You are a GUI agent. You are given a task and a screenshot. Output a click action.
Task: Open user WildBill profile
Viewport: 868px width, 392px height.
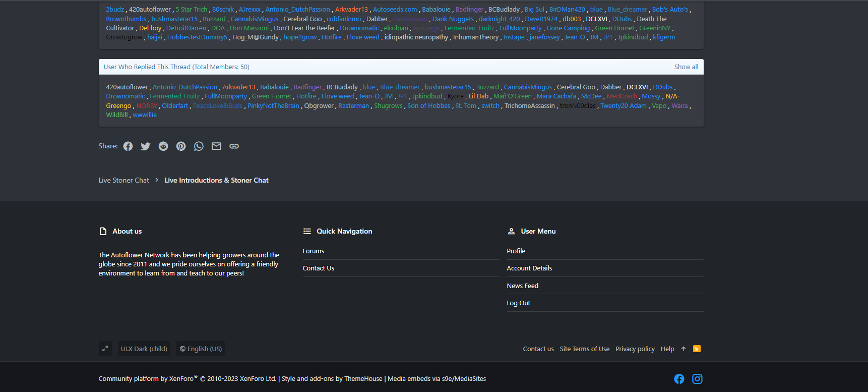[x=117, y=115]
